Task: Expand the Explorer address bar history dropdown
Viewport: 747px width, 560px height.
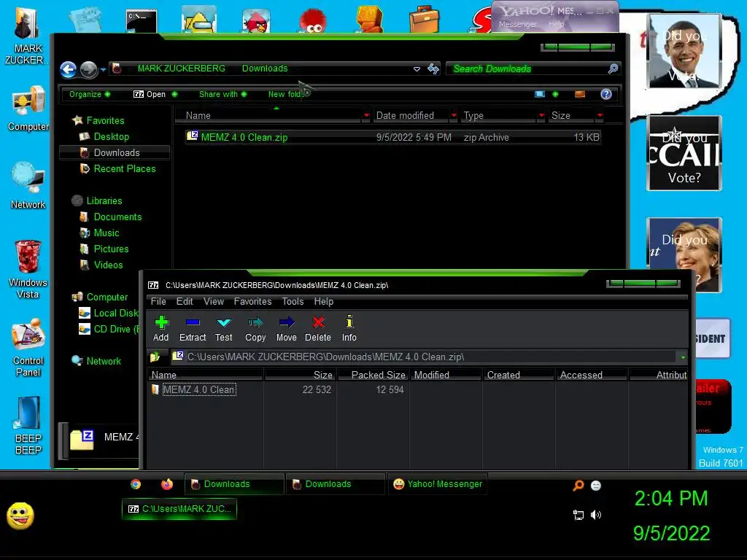Action: click(417, 69)
